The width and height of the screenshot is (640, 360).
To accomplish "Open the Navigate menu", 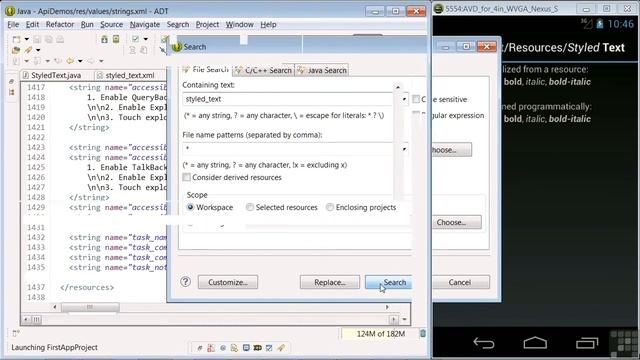I will pos(145,24).
